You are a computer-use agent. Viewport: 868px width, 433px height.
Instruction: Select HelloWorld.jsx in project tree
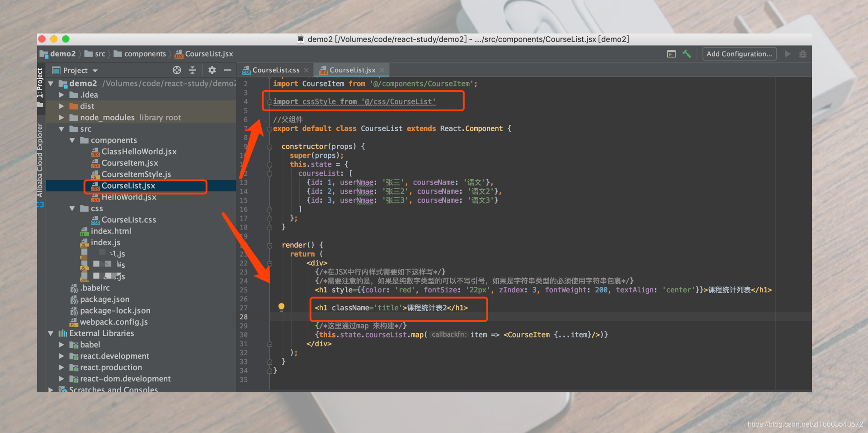coord(129,197)
